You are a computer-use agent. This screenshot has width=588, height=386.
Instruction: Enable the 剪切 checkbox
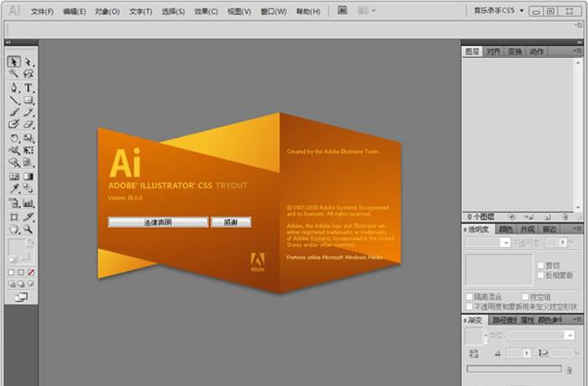click(540, 265)
